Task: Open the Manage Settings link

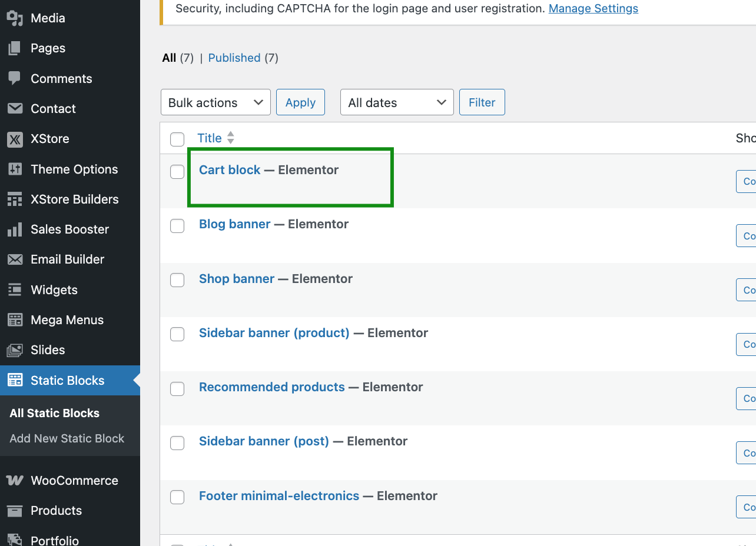Action: 593,9
